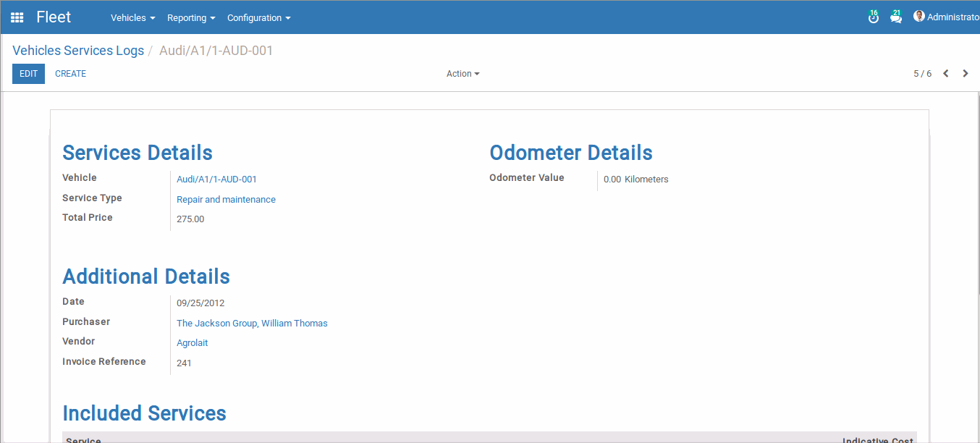Click the Odometer Value field label
980x443 pixels.
coord(527,177)
